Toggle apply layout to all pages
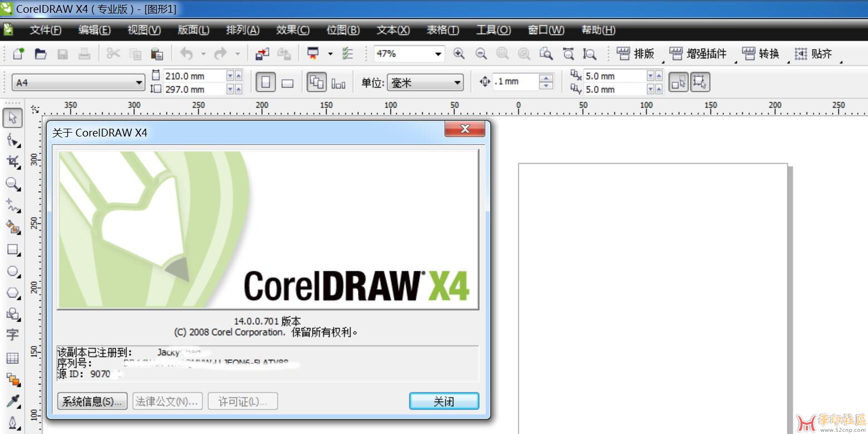This screenshot has width=868, height=434. click(317, 83)
